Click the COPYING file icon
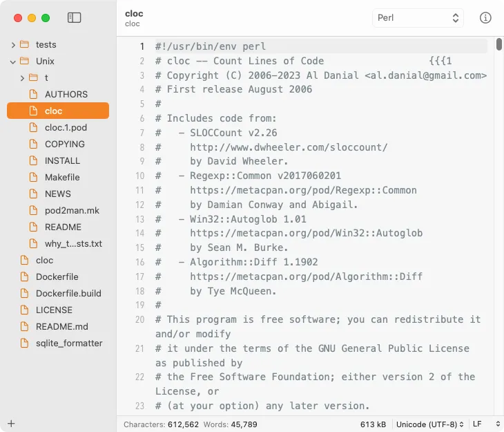This screenshot has height=432, width=504. tap(33, 144)
